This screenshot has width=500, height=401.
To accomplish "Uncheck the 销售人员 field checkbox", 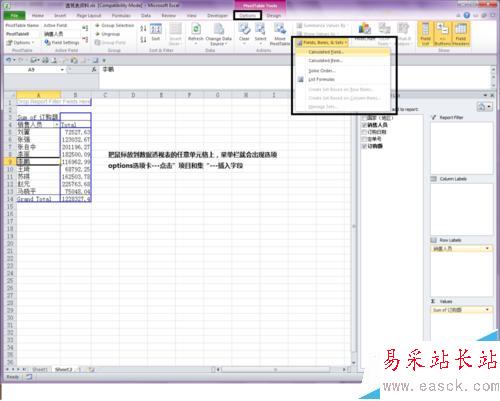I will pos(364,125).
